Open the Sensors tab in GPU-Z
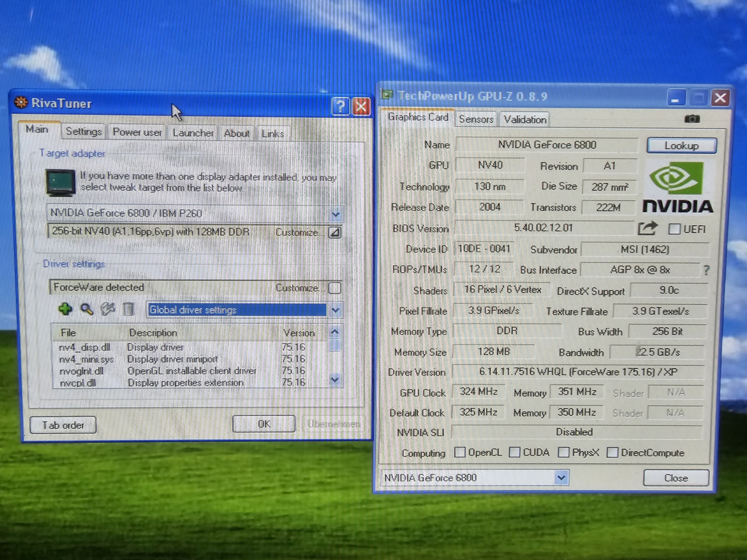Image resolution: width=747 pixels, height=560 pixels. [x=476, y=119]
